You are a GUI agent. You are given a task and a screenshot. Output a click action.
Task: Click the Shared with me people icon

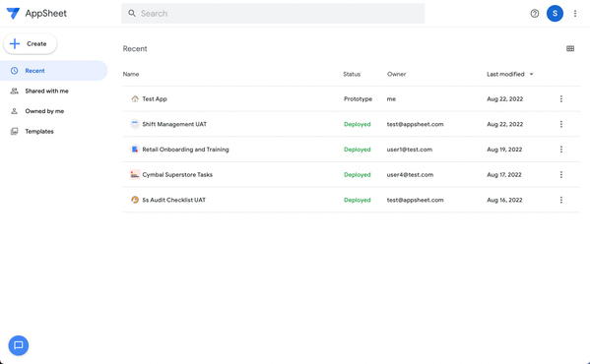[x=15, y=91]
